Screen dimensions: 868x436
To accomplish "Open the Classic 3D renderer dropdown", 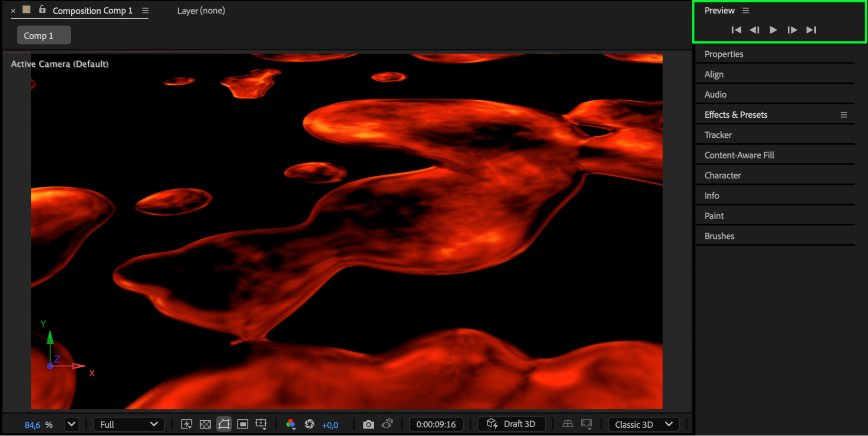I will click(x=644, y=424).
